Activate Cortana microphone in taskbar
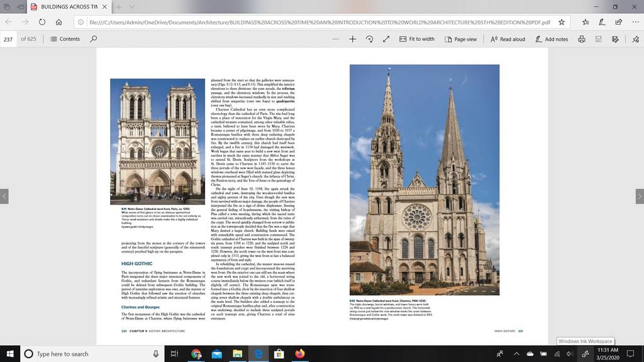This screenshot has width=644, height=362. click(x=156, y=354)
